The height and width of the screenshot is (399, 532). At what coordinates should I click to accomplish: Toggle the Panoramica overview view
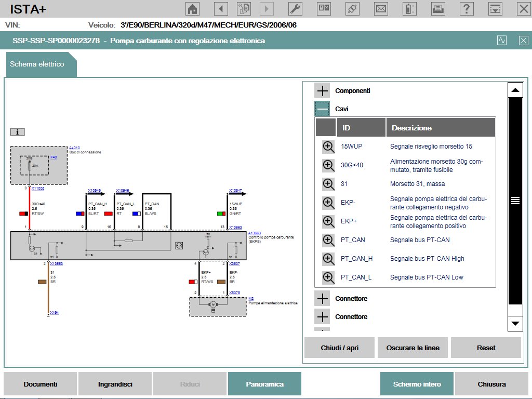[264, 384]
